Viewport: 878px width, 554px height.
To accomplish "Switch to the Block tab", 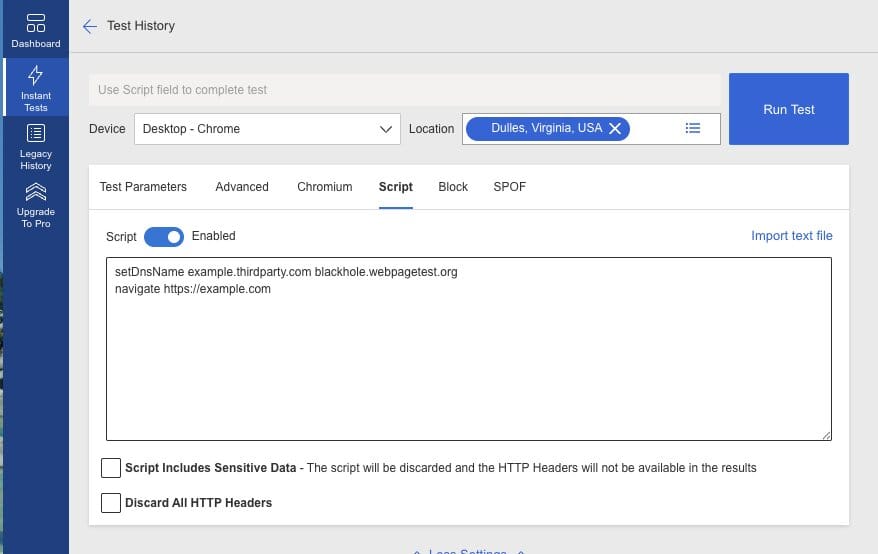I will [453, 187].
